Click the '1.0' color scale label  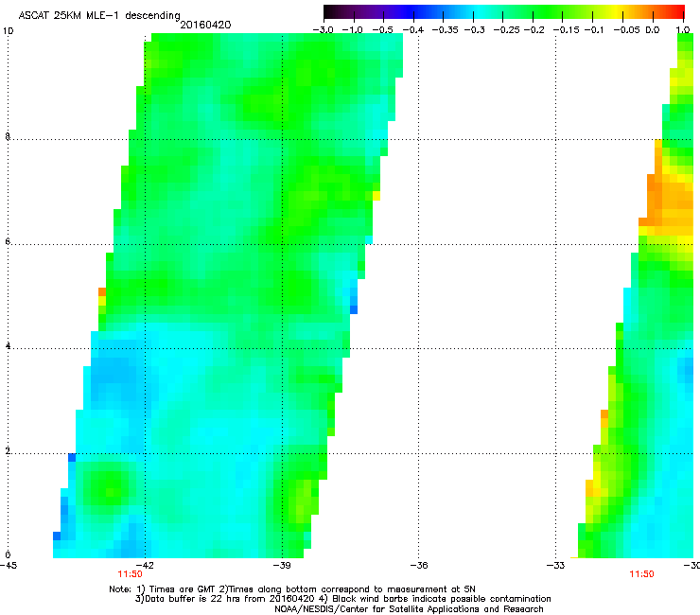(x=683, y=30)
